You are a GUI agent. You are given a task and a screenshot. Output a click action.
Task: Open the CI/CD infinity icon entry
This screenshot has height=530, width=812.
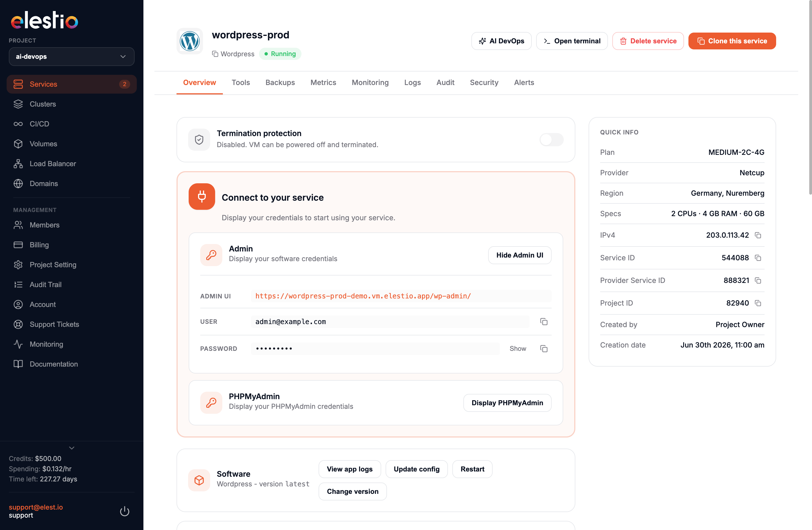tap(72, 124)
